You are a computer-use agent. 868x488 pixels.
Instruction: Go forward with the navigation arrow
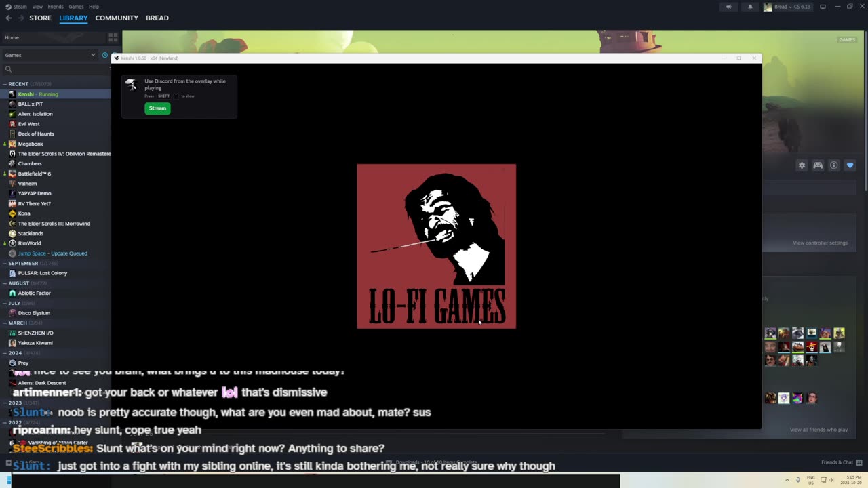(20, 18)
